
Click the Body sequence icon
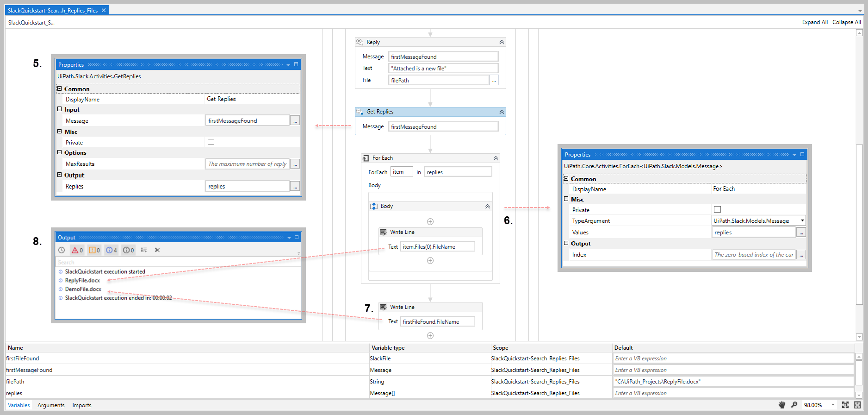pyautogui.click(x=374, y=206)
